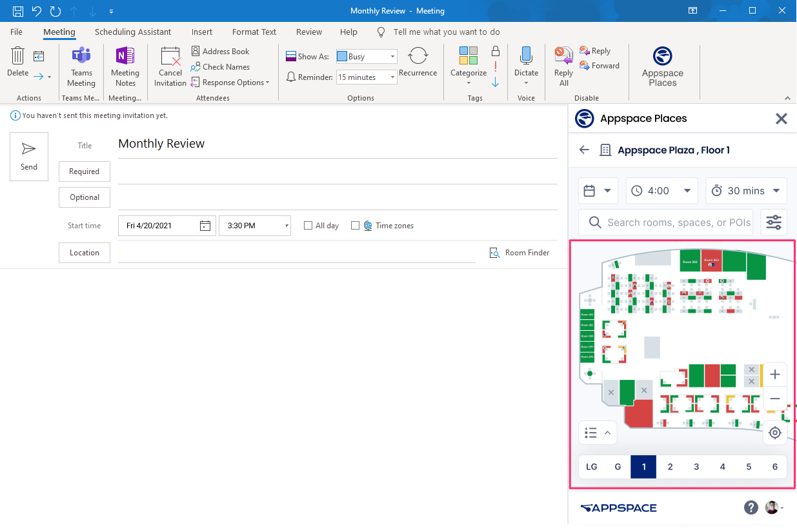
Task: Open filter settings in Appspace Places
Action: [x=774, y=222]
